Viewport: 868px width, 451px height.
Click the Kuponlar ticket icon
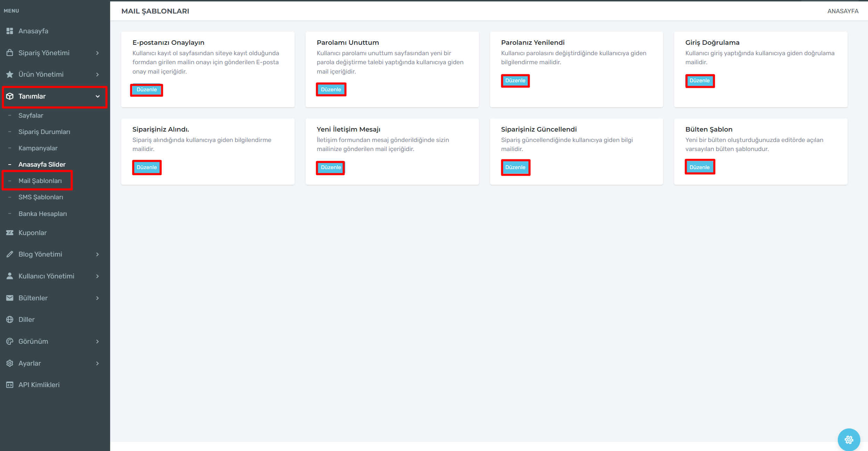(10, 233)
